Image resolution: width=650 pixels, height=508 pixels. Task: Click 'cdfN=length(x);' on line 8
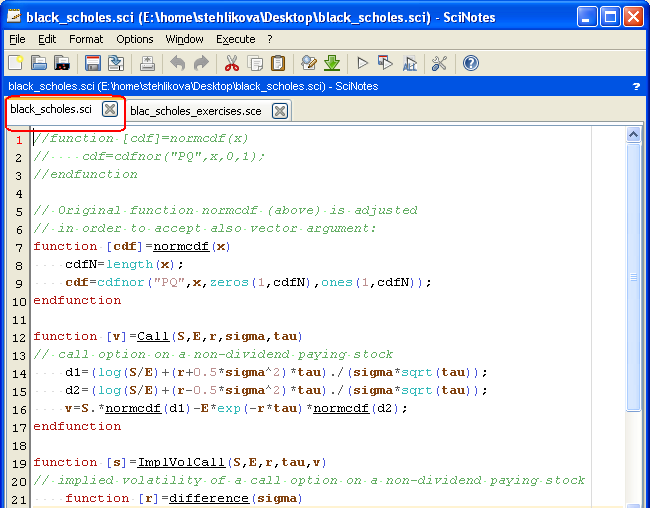tap(124, 264)
